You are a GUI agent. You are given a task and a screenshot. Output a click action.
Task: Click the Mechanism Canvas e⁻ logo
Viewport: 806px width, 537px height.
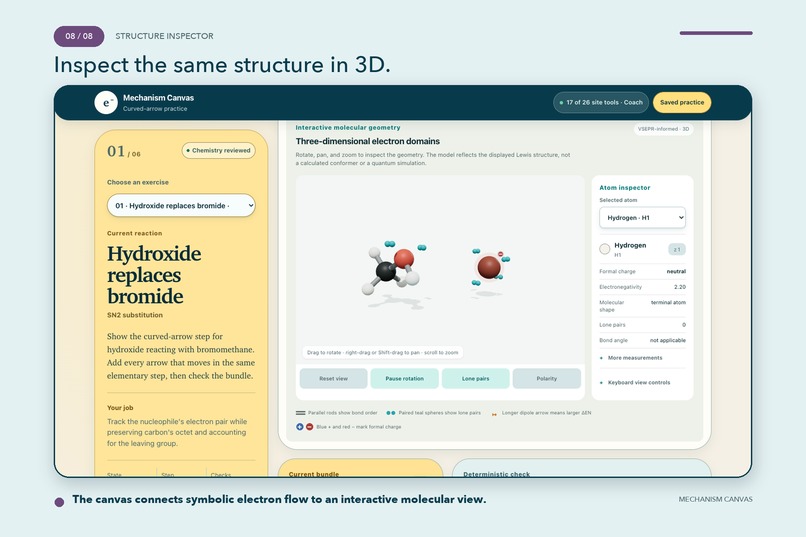(x=106, y=103)
